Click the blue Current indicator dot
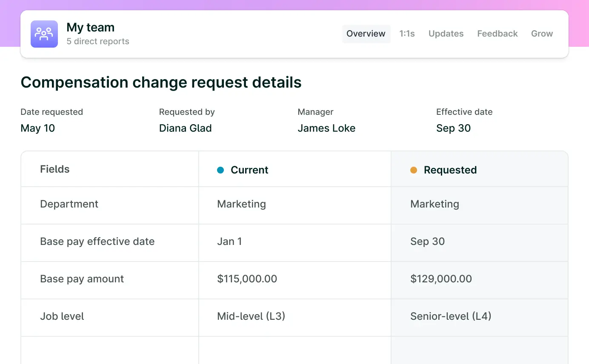Image resolution: width=589 pixels, height=364 pixels. [x=220, y=170]
